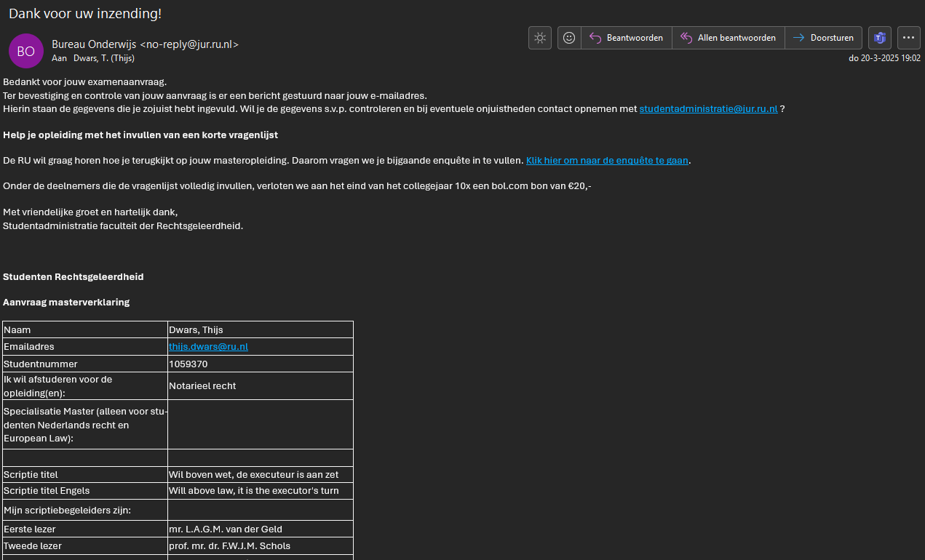Click first reader mr. L.A.G.M. van der Geld
The height and width of the screenshot is (560, 925).
[x=225, y=529]
